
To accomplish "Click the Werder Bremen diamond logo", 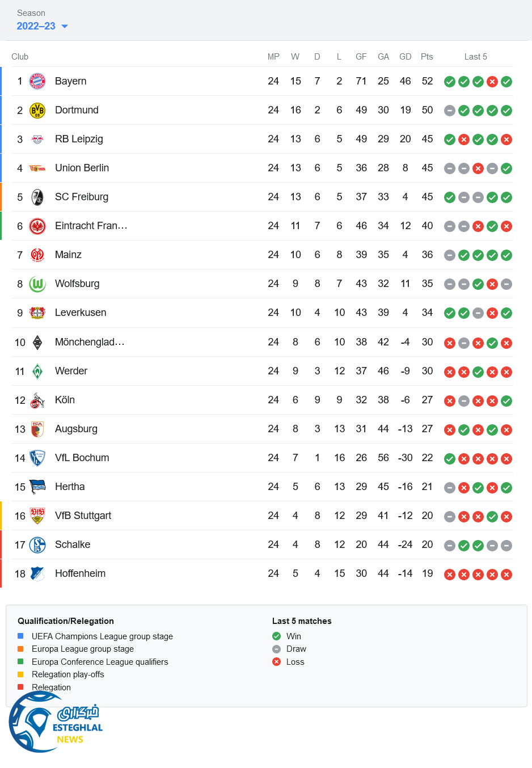I will coord(37,371).
